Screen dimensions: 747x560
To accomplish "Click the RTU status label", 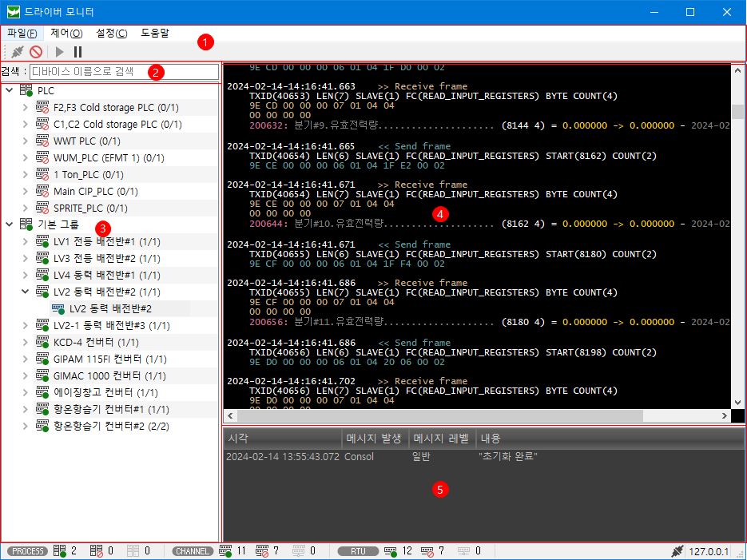I will [358, 551].
